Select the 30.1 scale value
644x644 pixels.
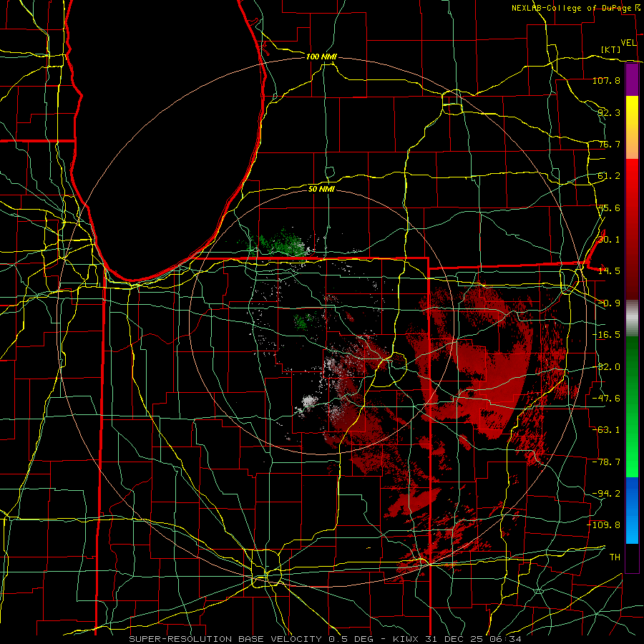608,240
